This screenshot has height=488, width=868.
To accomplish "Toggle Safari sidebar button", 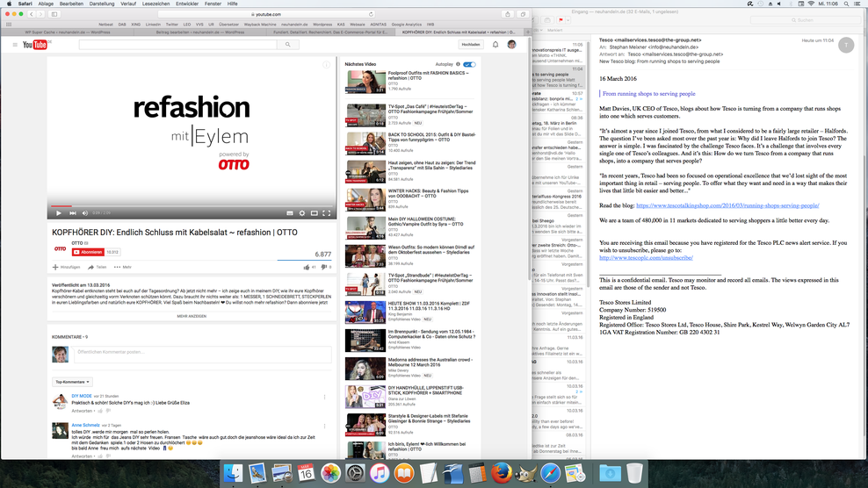I will click(x=54, y=14).
